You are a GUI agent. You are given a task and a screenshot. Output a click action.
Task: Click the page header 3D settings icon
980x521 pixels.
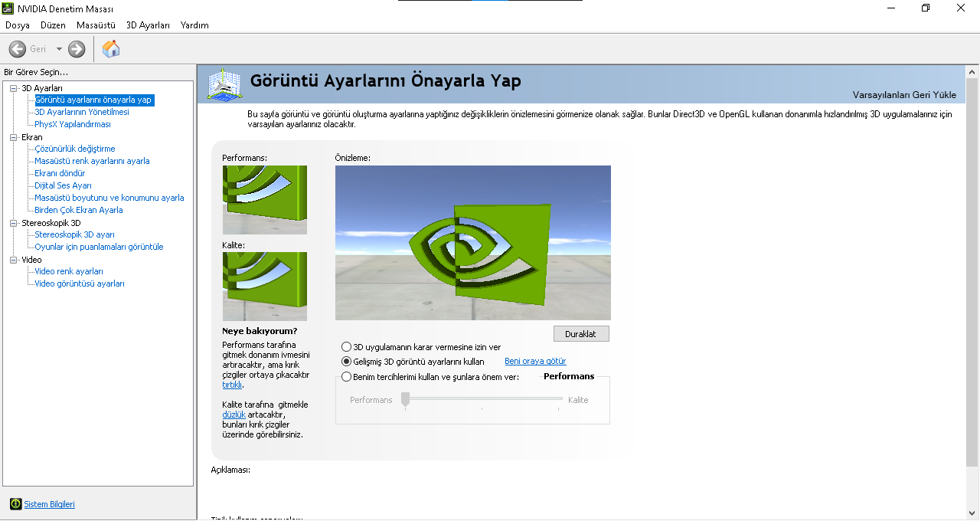224,84
